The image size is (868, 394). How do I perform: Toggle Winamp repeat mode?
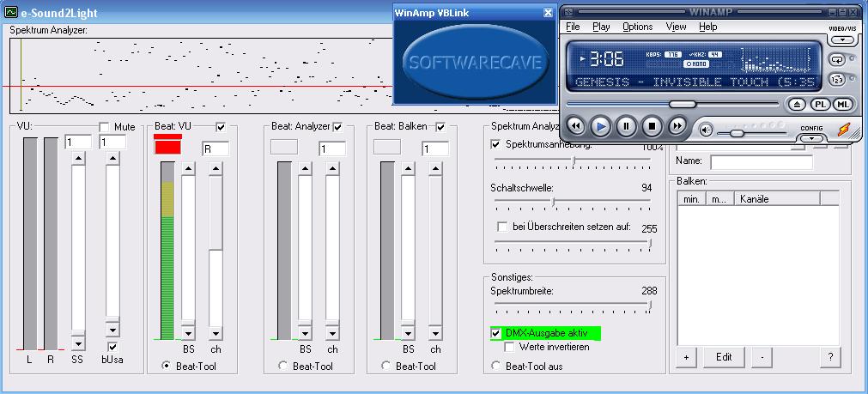836,59
